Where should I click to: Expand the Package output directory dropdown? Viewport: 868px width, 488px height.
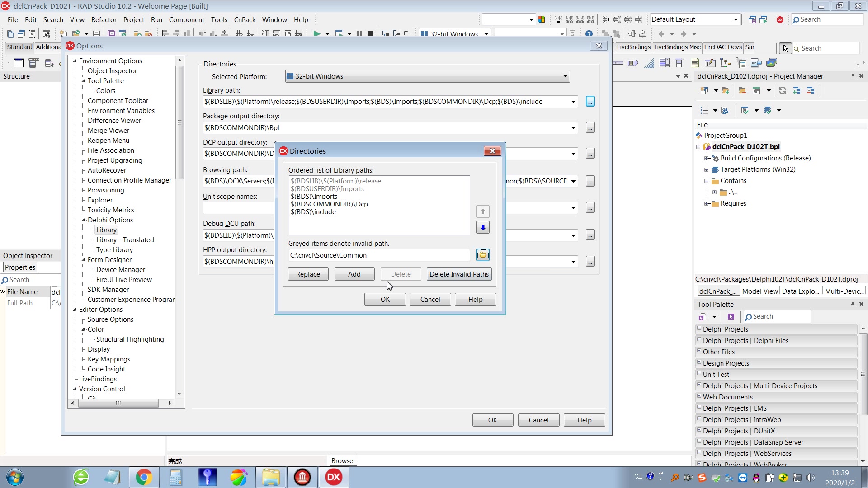pos(573,128)
